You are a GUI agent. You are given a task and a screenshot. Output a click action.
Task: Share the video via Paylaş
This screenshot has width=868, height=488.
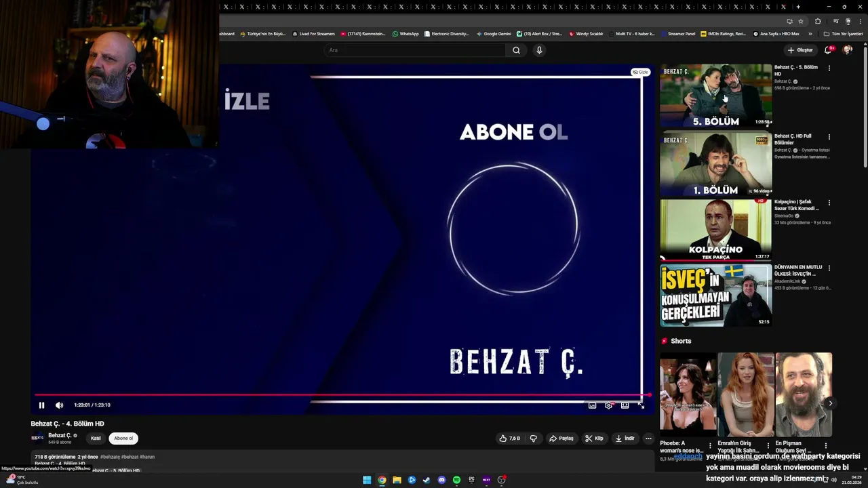coord(561,439)
